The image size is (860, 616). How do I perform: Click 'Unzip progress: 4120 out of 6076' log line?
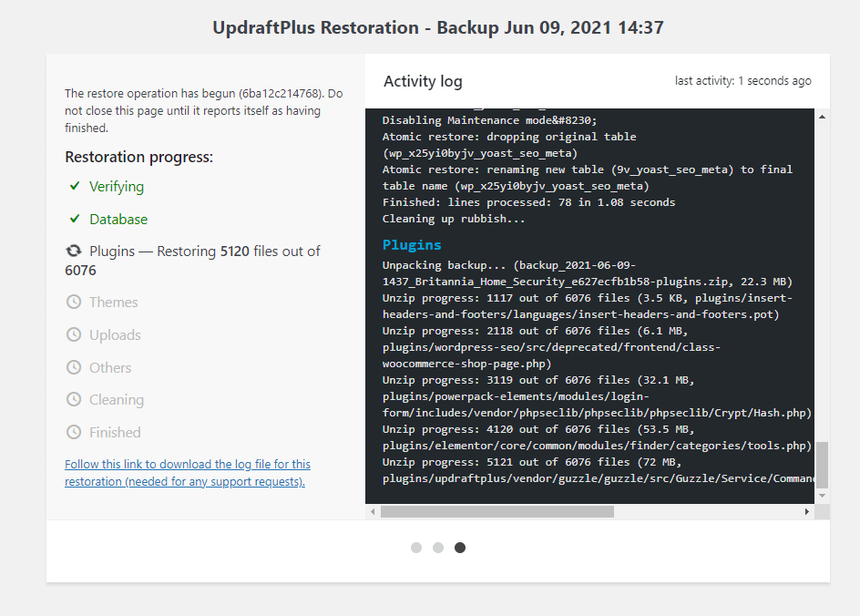[598, 437]
